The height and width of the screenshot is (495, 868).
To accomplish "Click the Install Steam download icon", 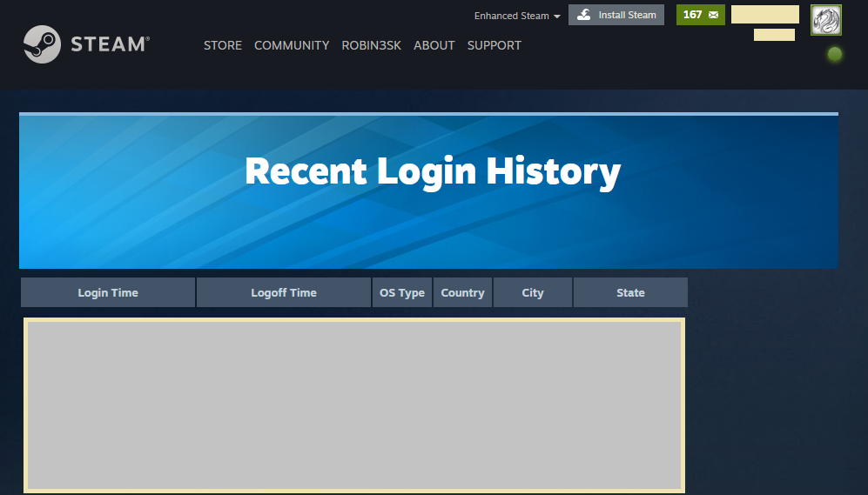I will click(584, 15).
